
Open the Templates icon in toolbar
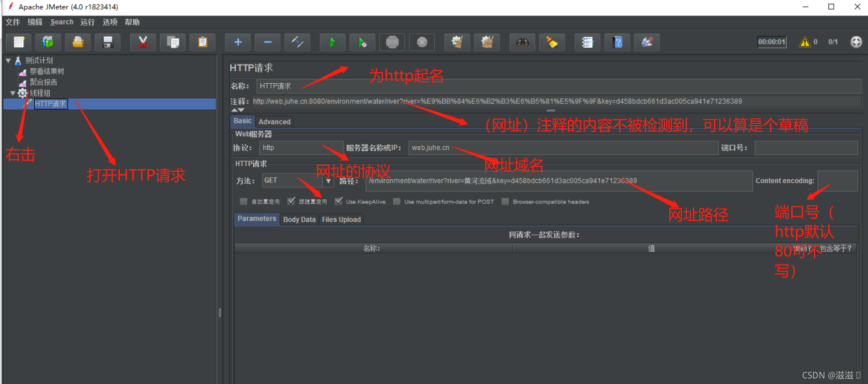(x=48, y=42)
